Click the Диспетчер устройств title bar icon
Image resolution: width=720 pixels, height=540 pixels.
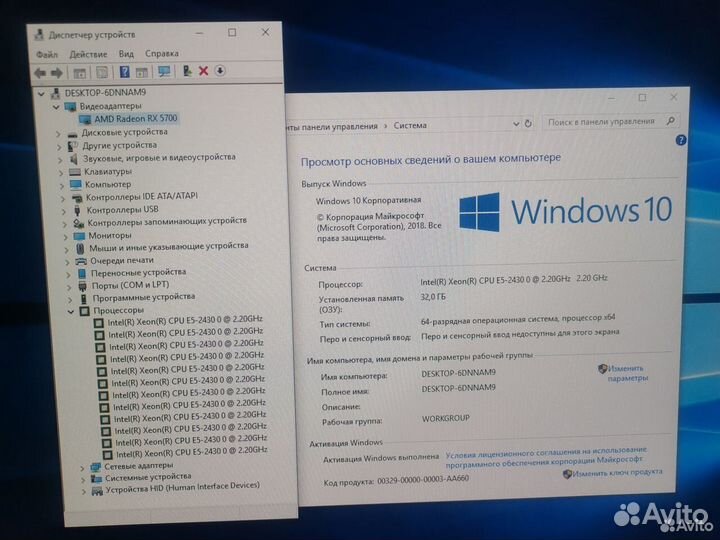(39, 35)
